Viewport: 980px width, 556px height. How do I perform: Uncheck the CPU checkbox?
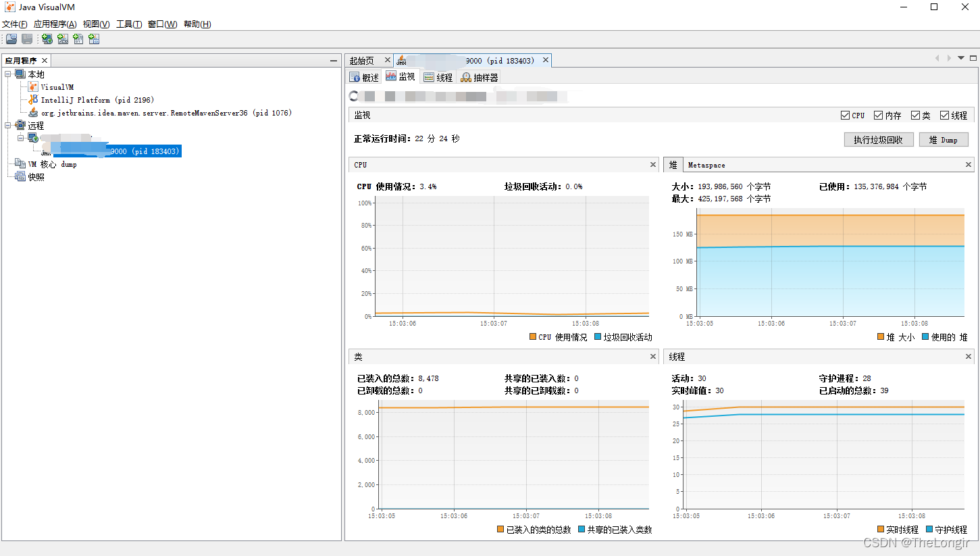(845, 116)
